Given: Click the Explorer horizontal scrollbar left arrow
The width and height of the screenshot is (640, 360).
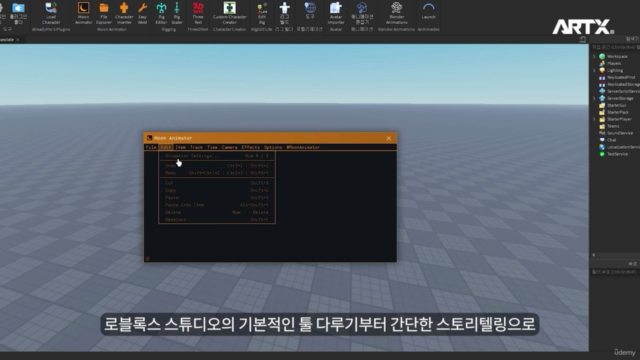Looking at the screenshot, I should (593, 255).
